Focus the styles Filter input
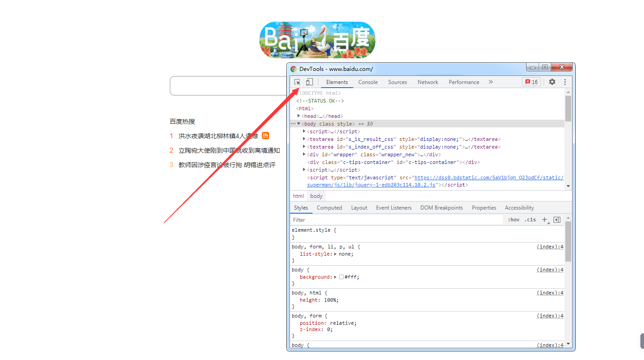 click(x=397, y=220)
